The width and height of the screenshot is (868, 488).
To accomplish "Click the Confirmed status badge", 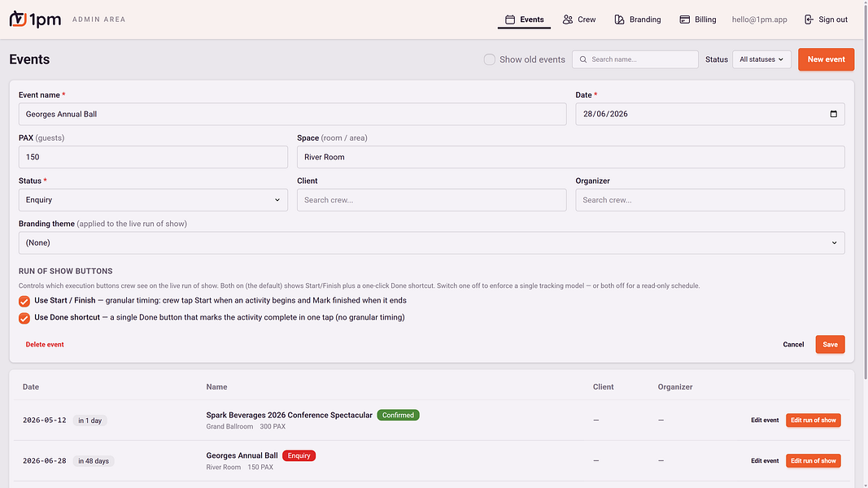I will tap(398, 415).
